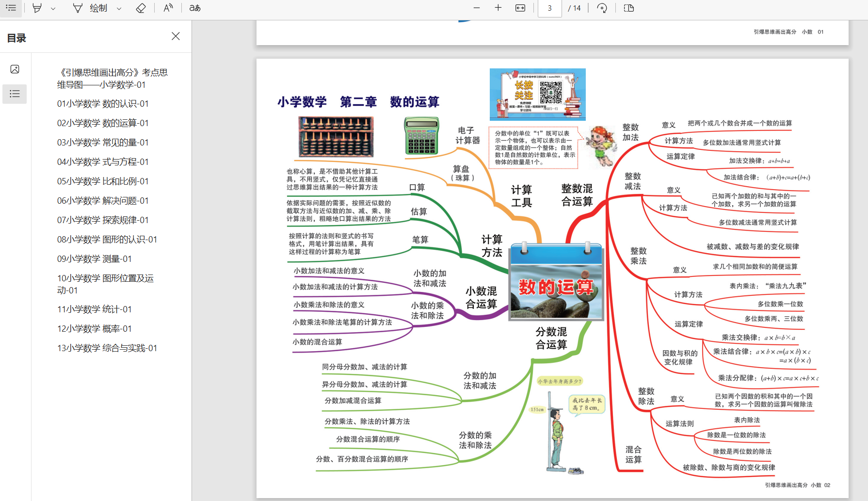Zoom out with the minus button

(x=477, y=8)
